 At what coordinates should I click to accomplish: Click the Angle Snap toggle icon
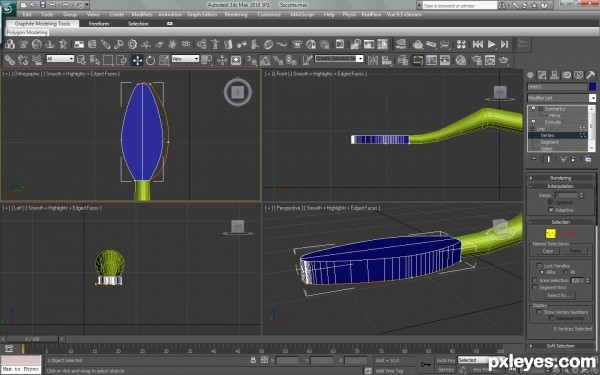point(265,60)
